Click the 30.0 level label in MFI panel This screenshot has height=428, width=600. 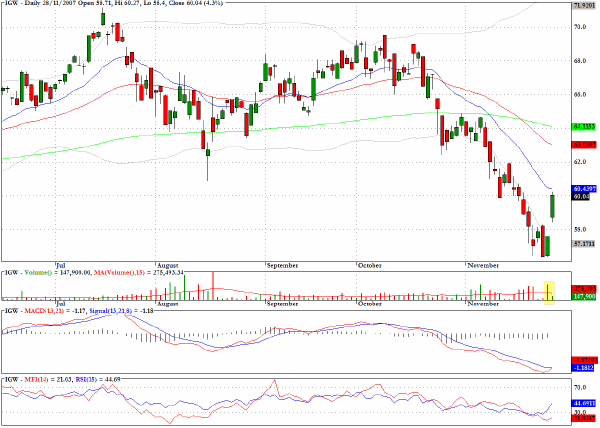coord(579,412)
